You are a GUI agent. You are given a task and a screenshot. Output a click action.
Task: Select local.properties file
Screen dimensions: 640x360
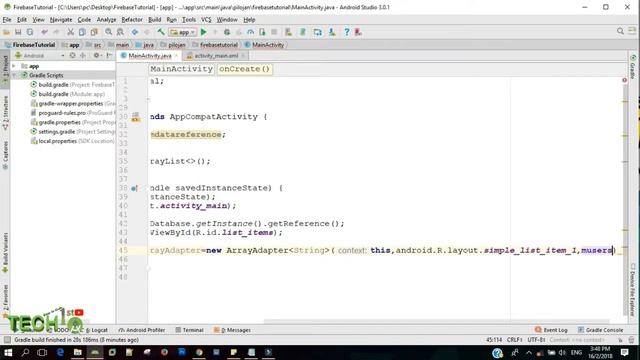coord(73,141)
